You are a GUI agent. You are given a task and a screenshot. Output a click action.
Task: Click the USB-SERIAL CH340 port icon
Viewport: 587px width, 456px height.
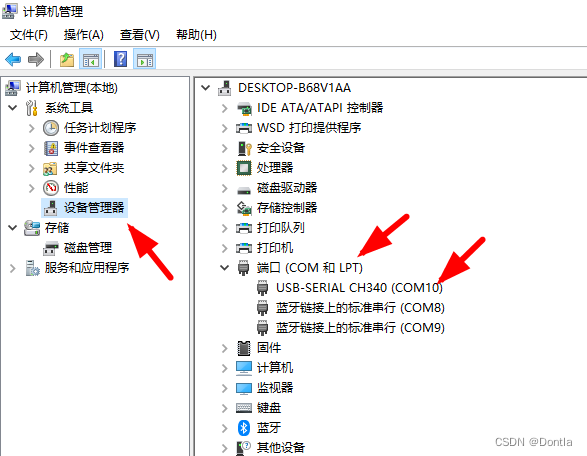[262, 288]
